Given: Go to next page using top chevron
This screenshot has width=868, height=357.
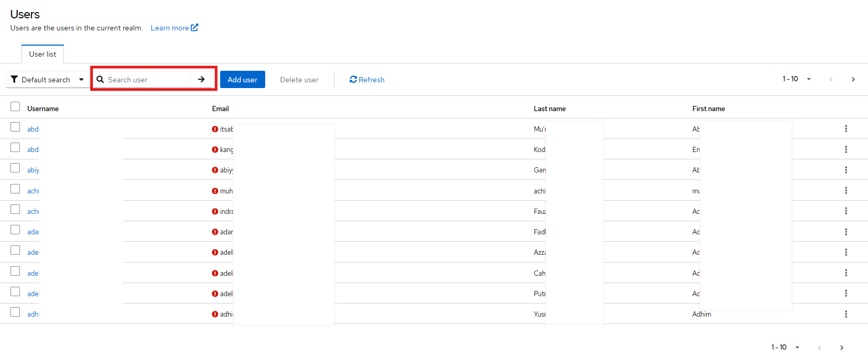Looking at the screenshot, I should tap(853, 79).
